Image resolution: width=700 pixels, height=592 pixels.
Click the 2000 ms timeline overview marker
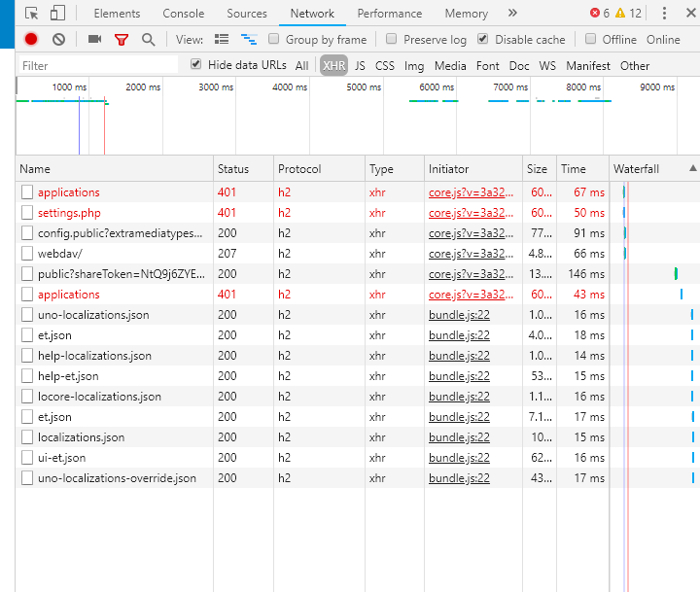(x=143, y=87)
